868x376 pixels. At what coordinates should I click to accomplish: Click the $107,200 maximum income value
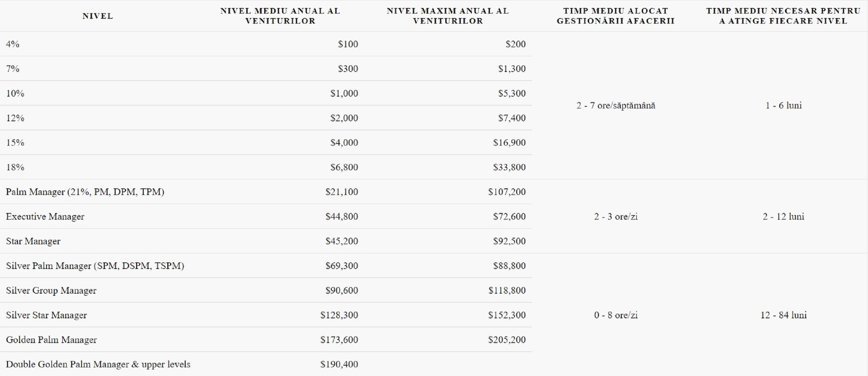(507, 192)
